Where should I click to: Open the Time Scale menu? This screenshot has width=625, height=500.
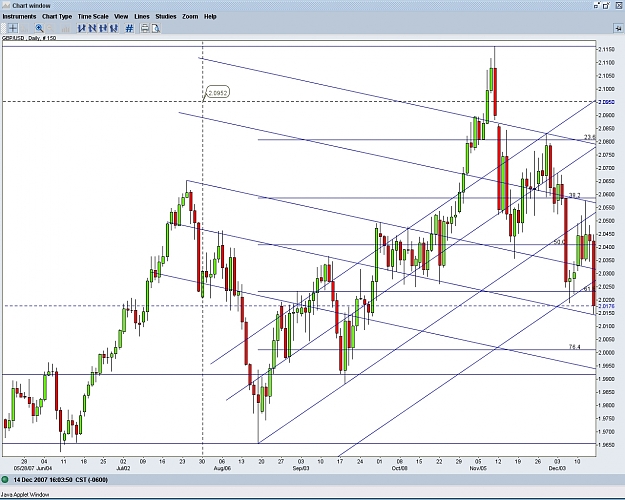(x=93, y=17)
